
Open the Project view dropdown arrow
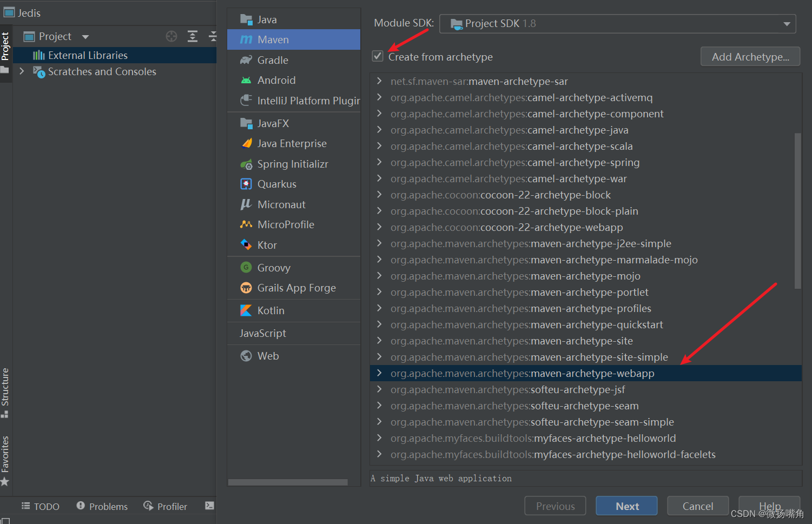coord(85,37)
